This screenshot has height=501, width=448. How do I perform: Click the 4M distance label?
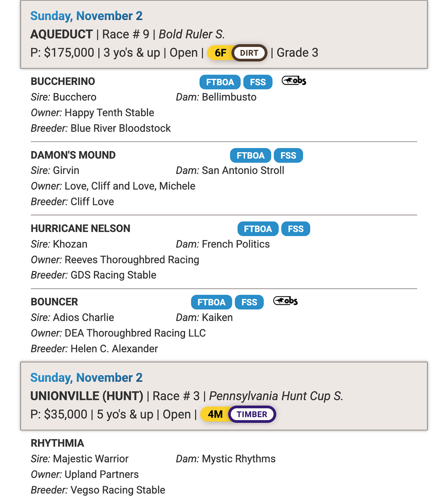click(x=215, y=414)
